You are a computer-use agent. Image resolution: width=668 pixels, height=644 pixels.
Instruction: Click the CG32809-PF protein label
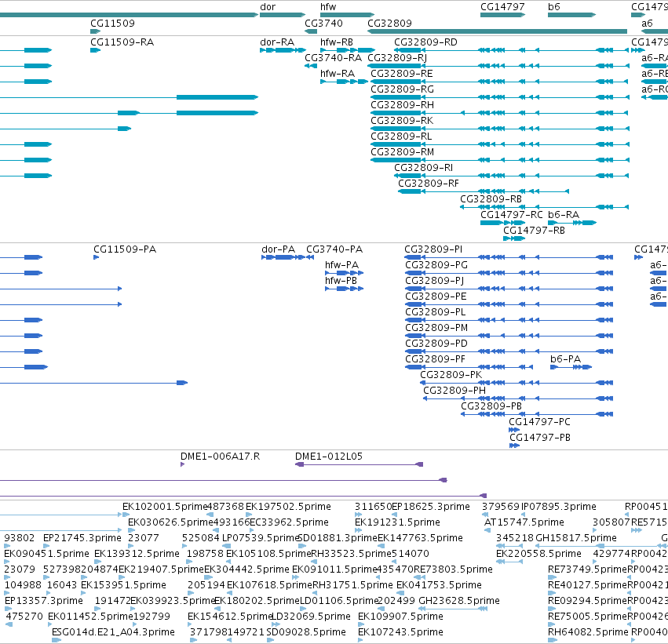(x=436, y=360)
